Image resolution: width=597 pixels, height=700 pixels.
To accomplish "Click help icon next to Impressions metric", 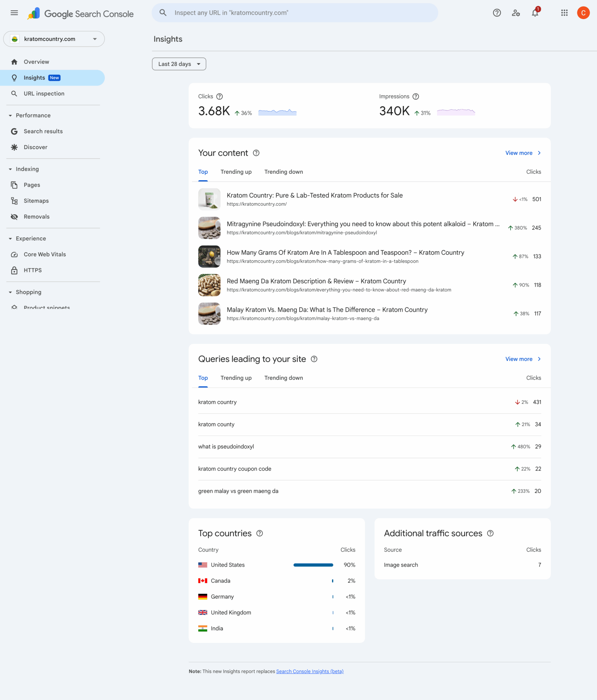I will (416, 96).
